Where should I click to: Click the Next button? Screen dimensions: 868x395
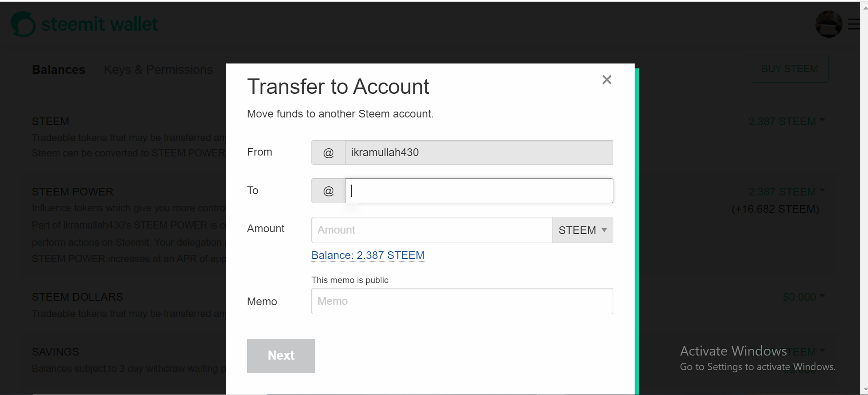point(281,356)
